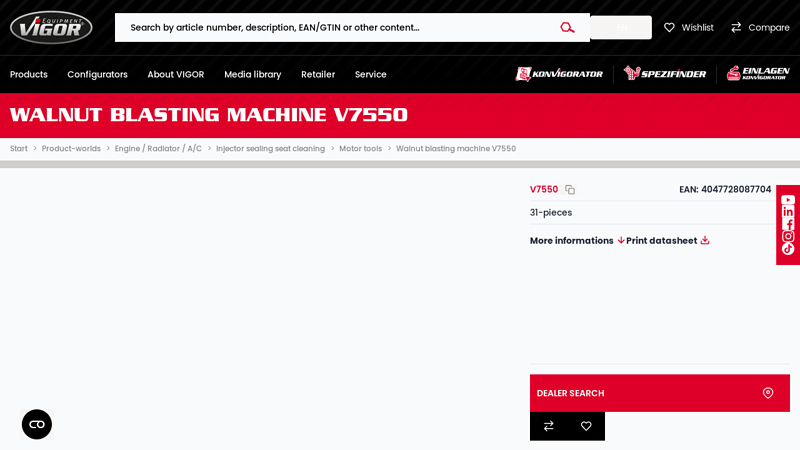Go to Motor tools breadcrumb
This screenshot has width=800, height=450.
pyautogui.click(x=360, y=148)
